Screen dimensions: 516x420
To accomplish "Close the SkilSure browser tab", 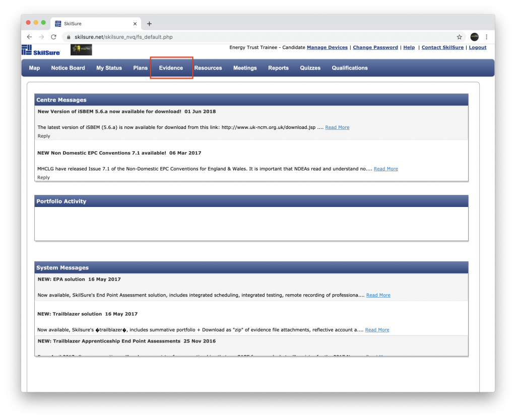I will (135, 24).
